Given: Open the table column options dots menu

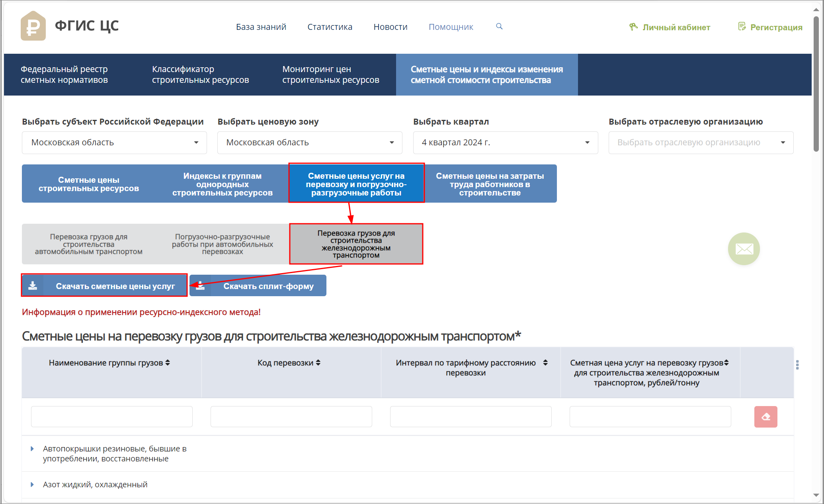Looking at the screenshot, I should tap(797, 365).
